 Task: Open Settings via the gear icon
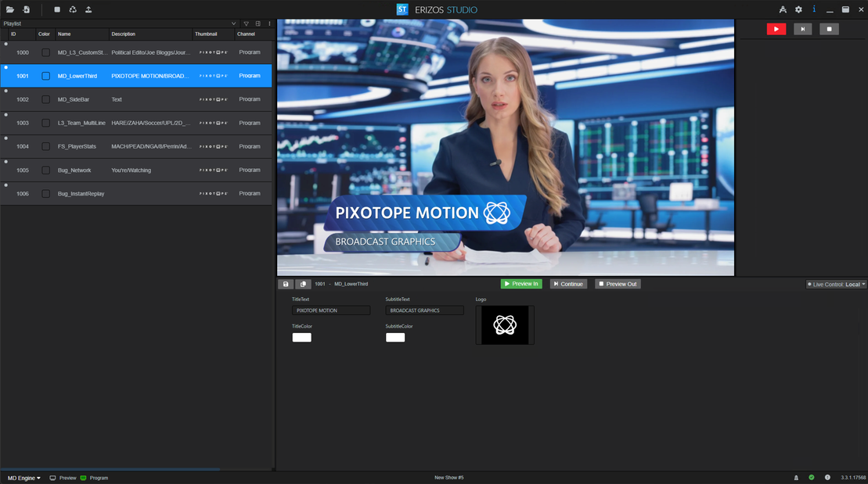pos(798,9)
